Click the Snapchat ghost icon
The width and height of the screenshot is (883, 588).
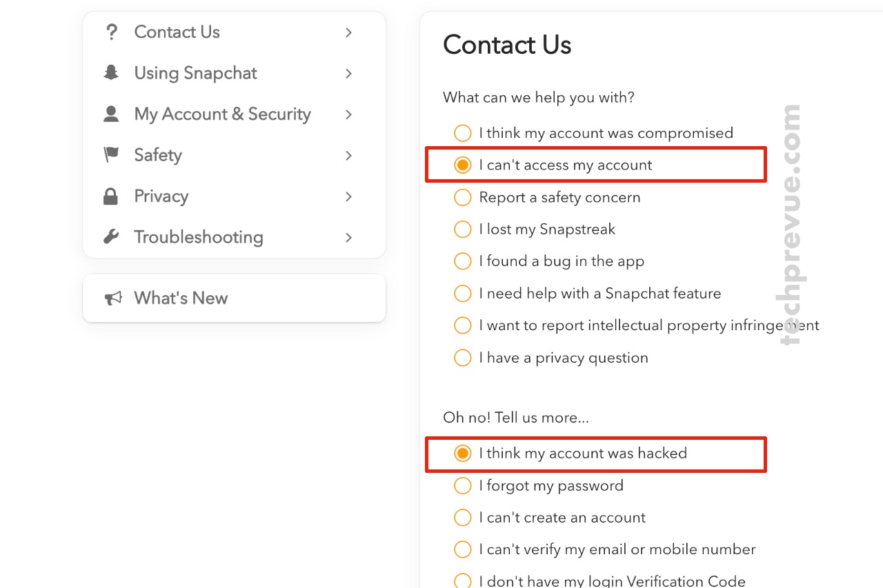[111, 73]
